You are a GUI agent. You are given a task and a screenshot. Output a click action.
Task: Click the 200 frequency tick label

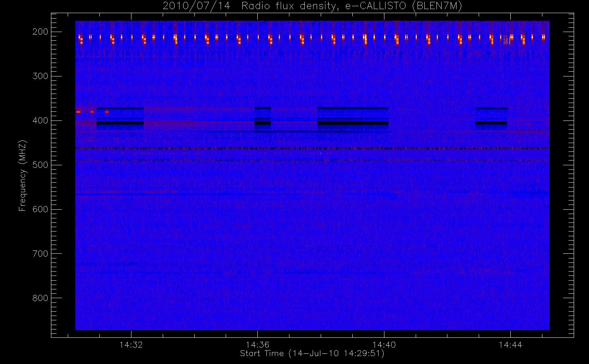pyautogui.click(x=40, y=32)
